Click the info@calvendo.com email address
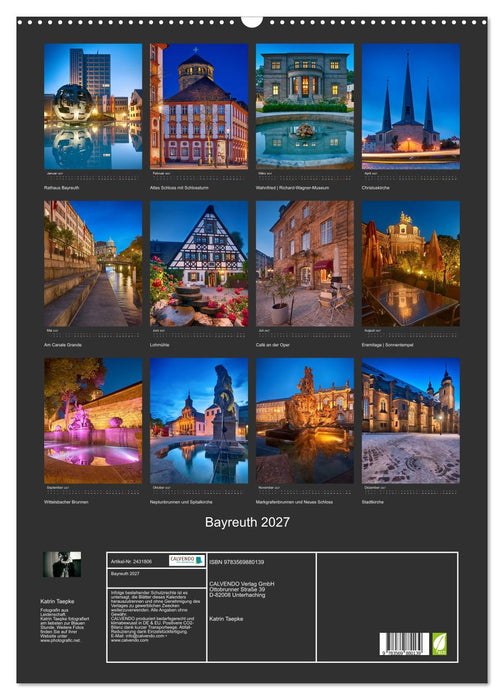This screenshot has width=504, height=700. pos(144,636)
